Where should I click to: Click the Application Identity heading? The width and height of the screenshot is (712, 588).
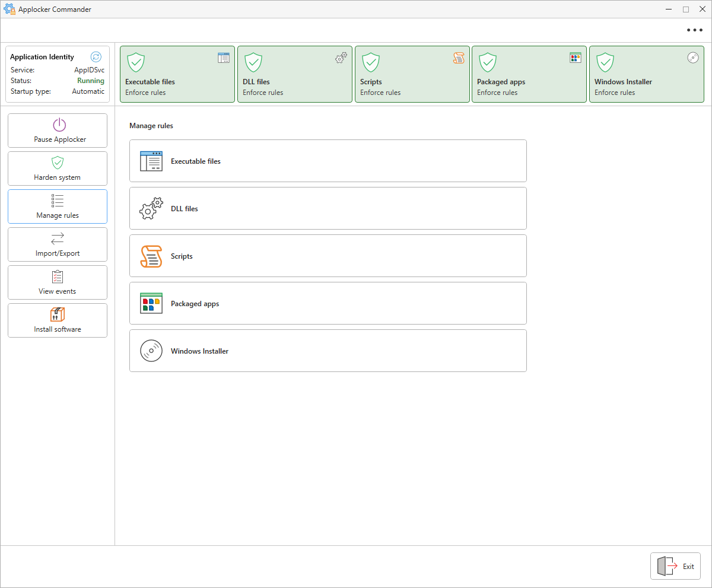[42, 57]
